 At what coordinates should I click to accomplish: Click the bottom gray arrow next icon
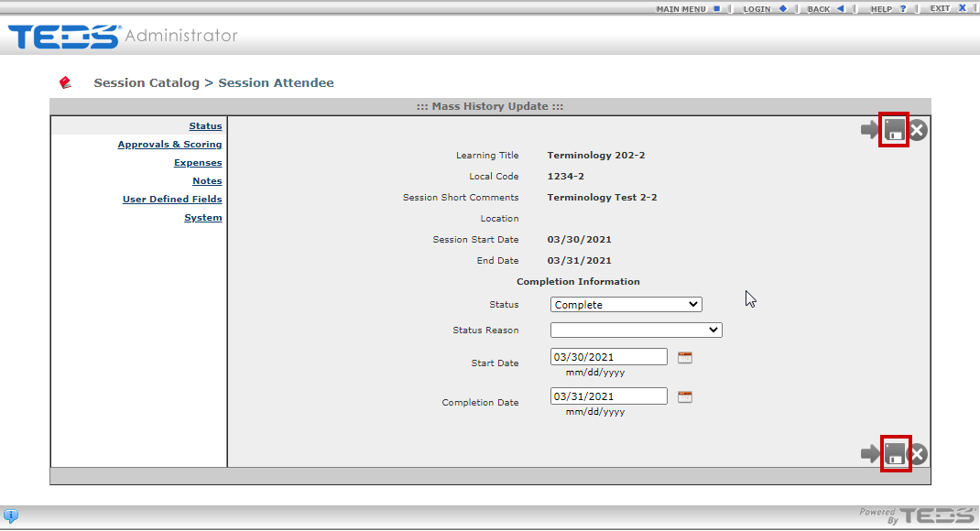click(869, 453)
